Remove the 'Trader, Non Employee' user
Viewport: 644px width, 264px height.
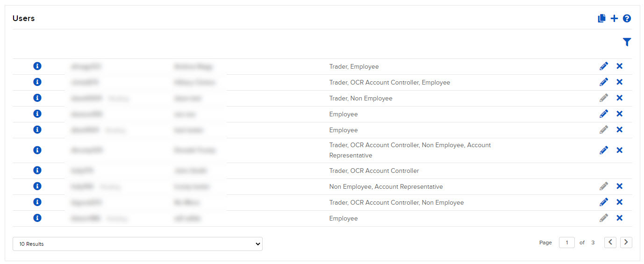pos(620,98)
